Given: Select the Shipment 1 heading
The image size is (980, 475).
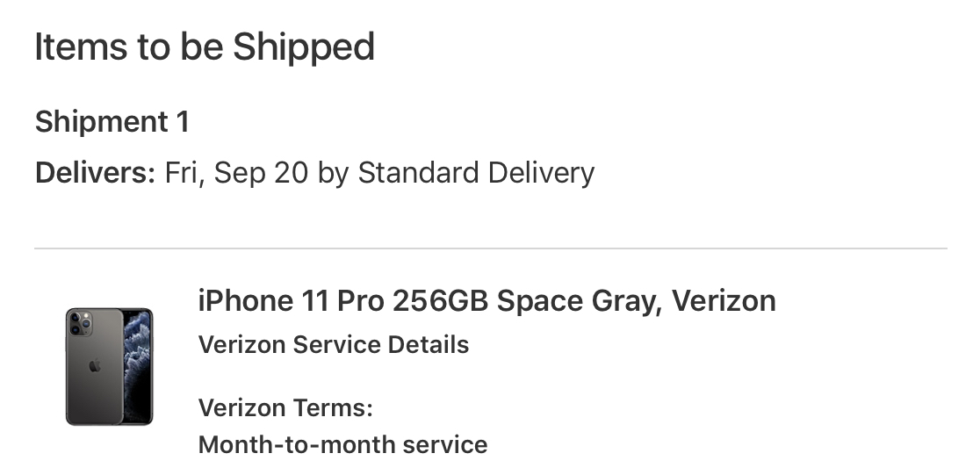Looking at the screenshot, I should [x=112, y=121].
